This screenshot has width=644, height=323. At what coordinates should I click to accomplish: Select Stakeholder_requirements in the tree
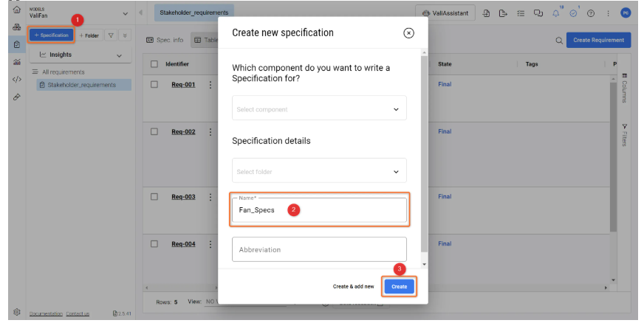pos(81,85)
